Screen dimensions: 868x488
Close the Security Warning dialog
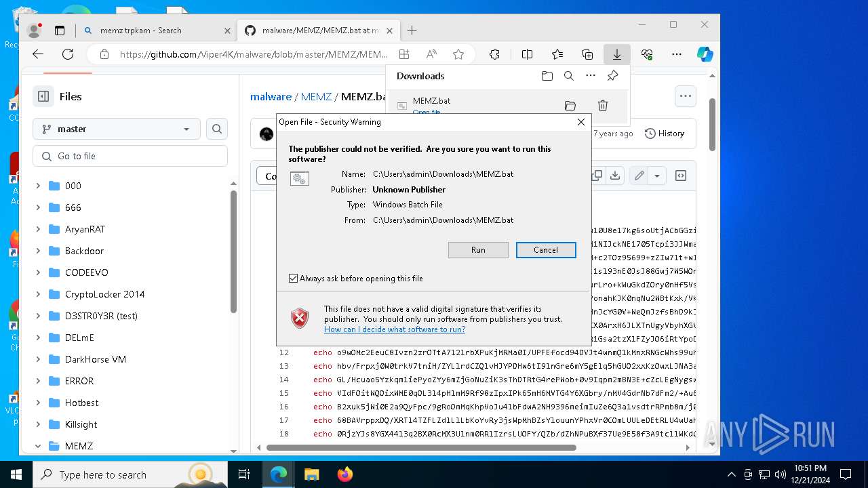580,122
